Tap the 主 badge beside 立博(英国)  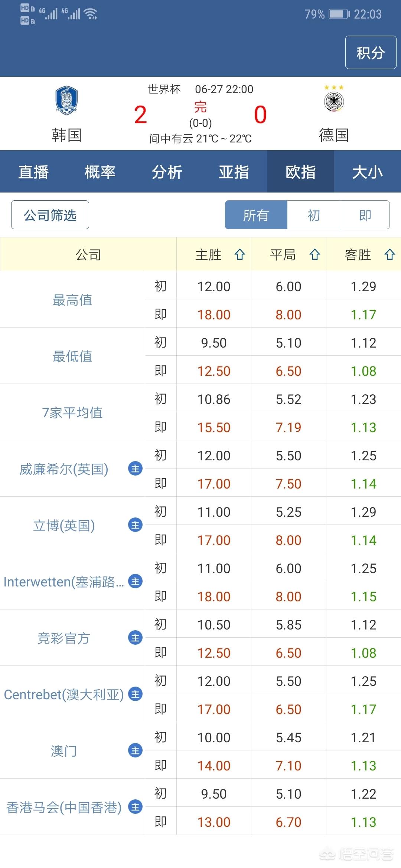coord(135,525)
